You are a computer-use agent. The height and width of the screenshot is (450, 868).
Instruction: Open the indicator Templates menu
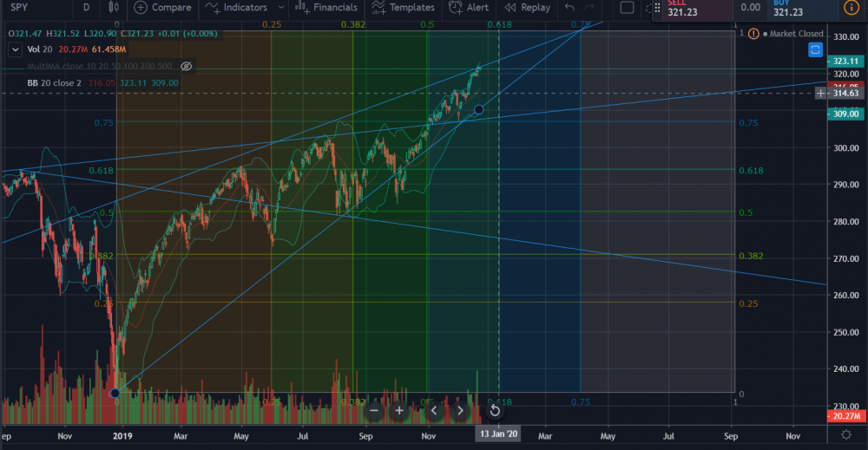click(x=403, y=8)
